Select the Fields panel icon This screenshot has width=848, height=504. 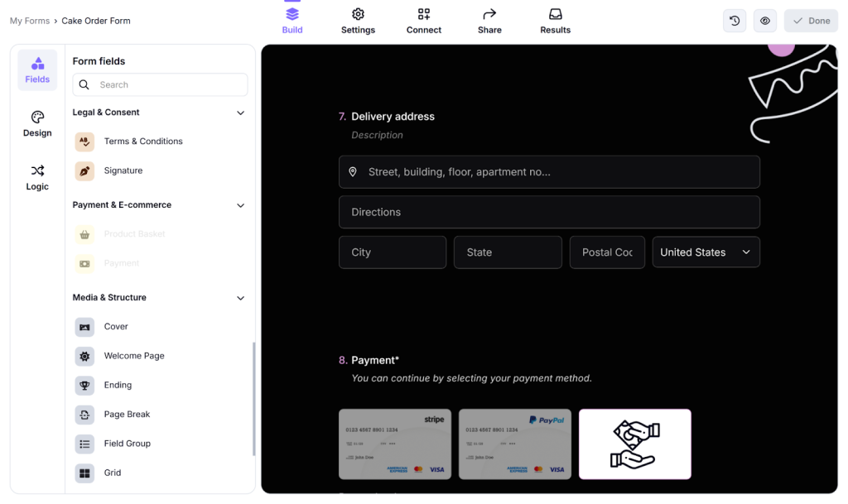36,70
